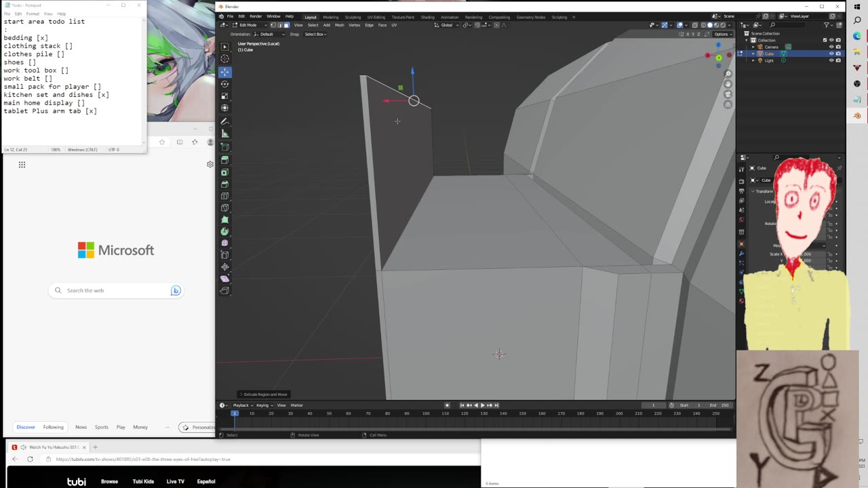Toggle visibility eye for Light in outliner
Screen dimensions: 868x488
(x=831, y=60)
